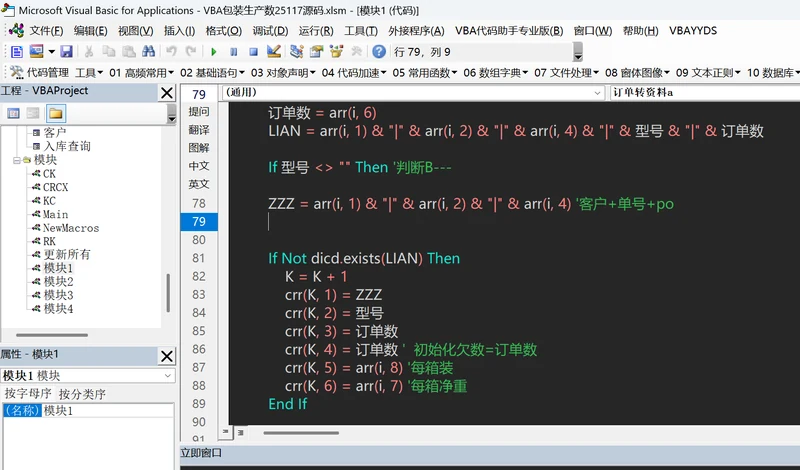Open the 编辑(E) menu

click(x=90, y=31)
